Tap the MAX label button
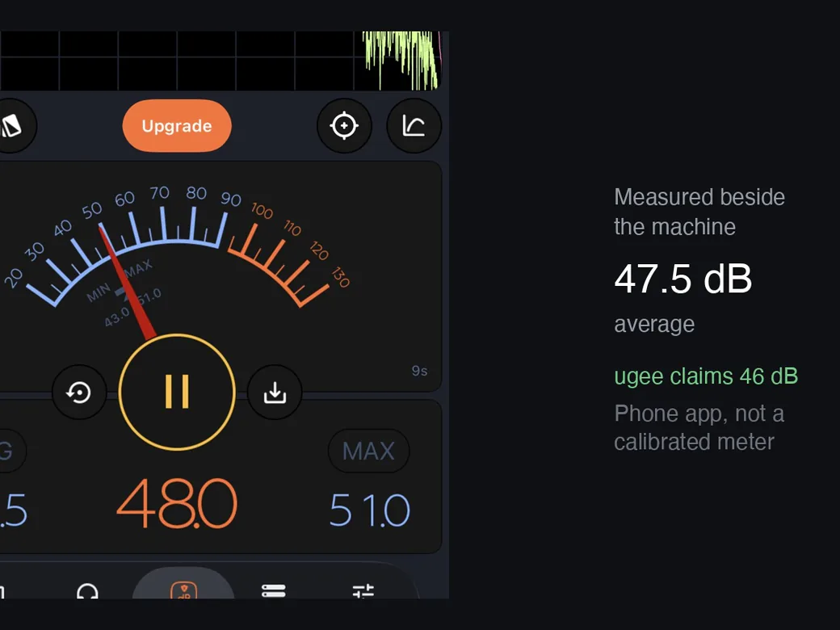 click(368, 451)
